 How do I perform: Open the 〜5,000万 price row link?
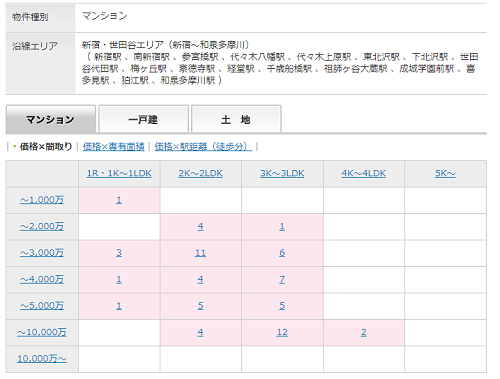click(x=42, y=306)
